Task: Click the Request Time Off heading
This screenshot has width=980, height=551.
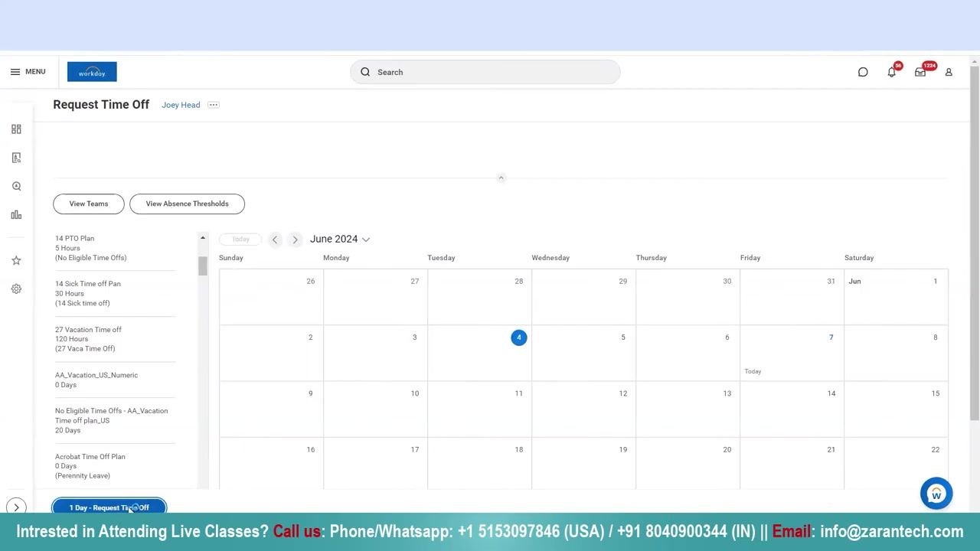Action: (101, 105)
